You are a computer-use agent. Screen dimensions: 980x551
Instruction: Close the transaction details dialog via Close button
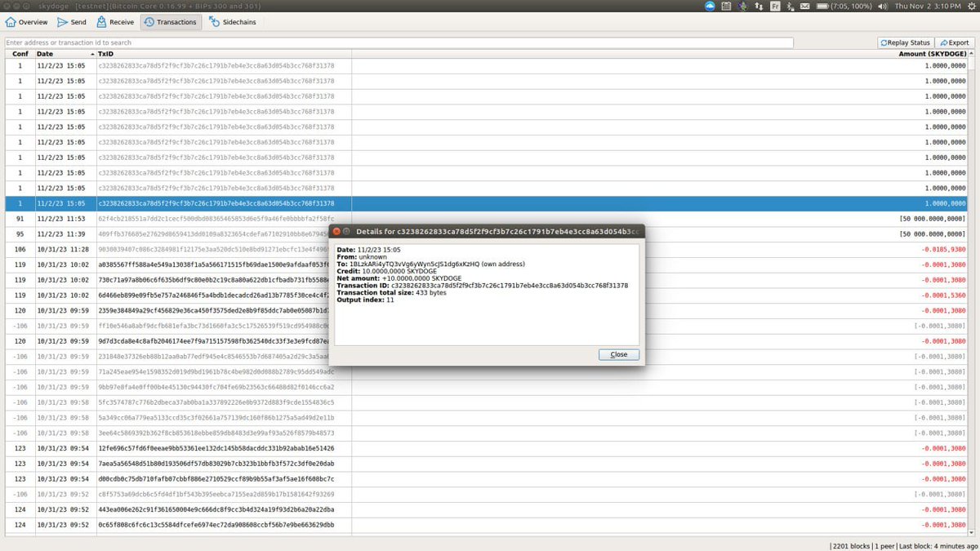(x=618, y=354)
